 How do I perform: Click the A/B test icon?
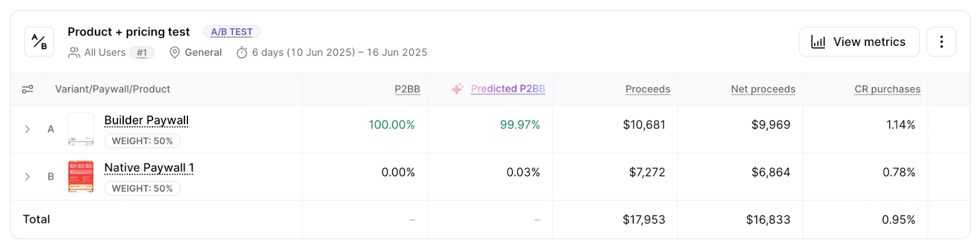coord(39,42)
